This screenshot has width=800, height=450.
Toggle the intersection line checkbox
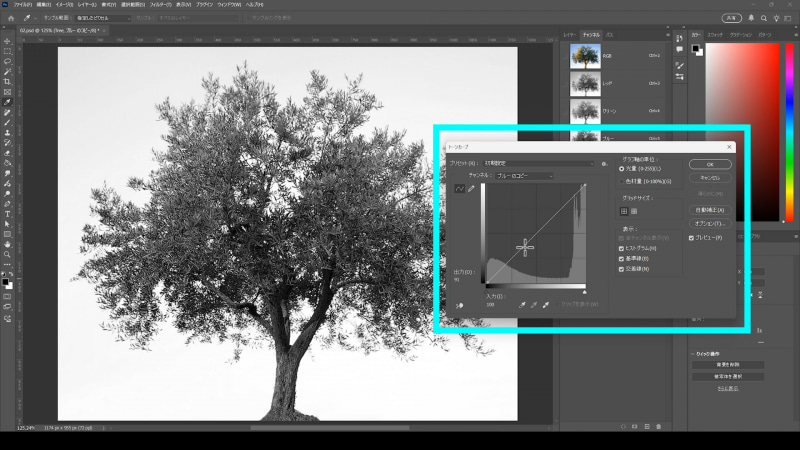[621, 269]
